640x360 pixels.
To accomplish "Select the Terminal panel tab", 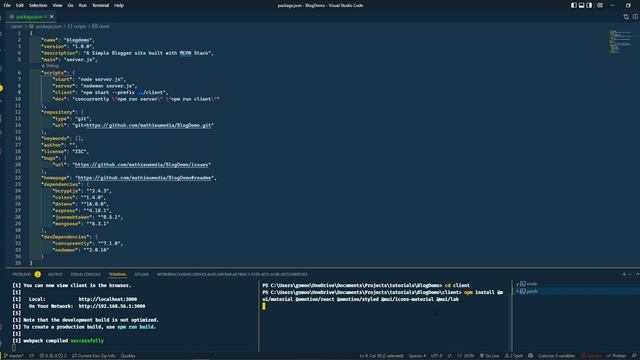I will [x=118, y=274].
